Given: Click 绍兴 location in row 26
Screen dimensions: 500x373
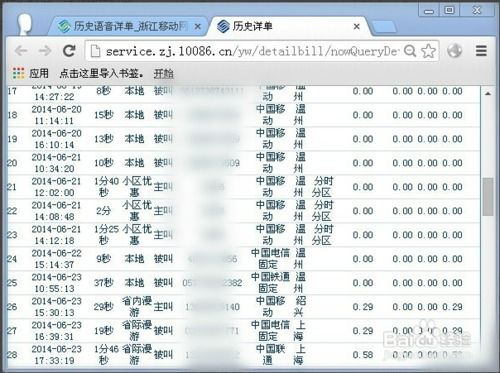Looking at the screenshot, I should 300,307.
